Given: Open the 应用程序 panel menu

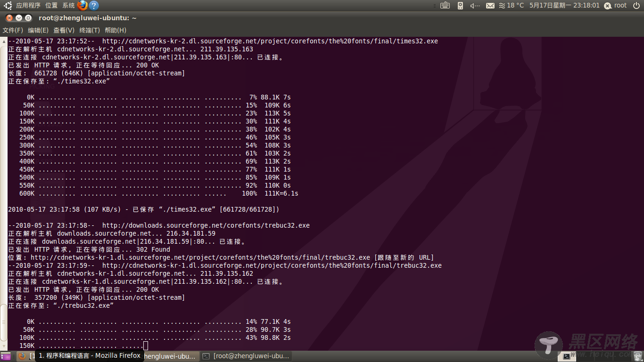Looking at the screenshot, I should pos(28,5).
